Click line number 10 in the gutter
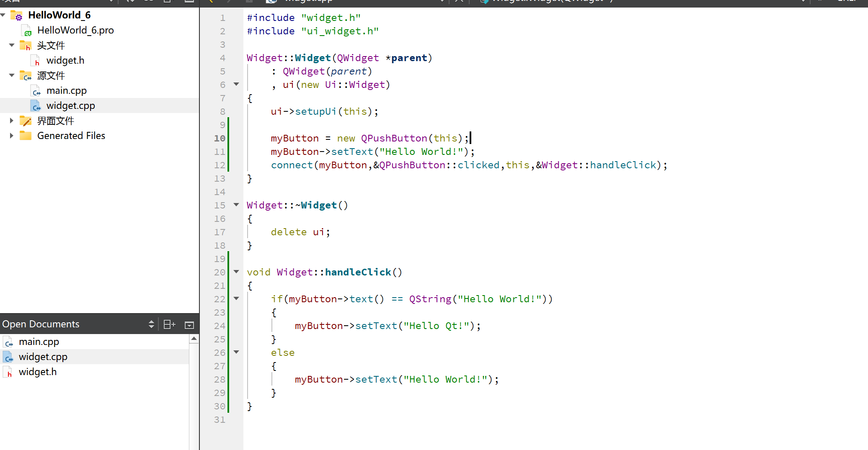Screen dimensions: 868x450 [220, 138]
